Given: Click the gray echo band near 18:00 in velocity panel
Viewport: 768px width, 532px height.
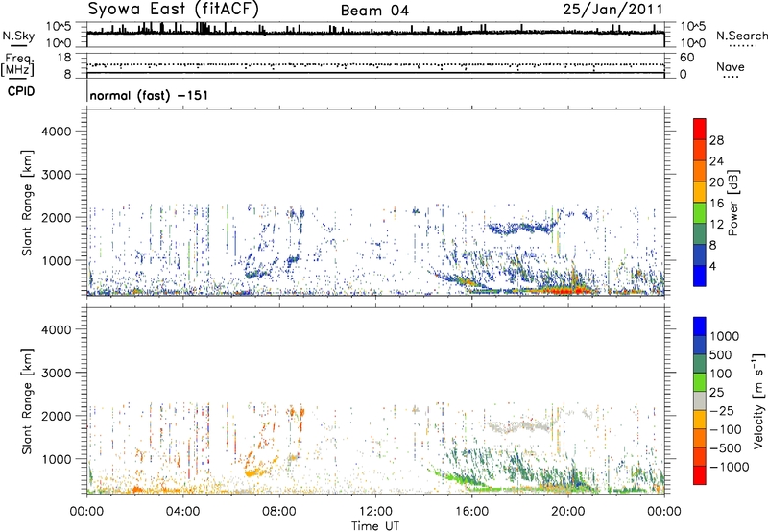Looking at the screenshot, I should pyautogui.click(x=520, y=425).
